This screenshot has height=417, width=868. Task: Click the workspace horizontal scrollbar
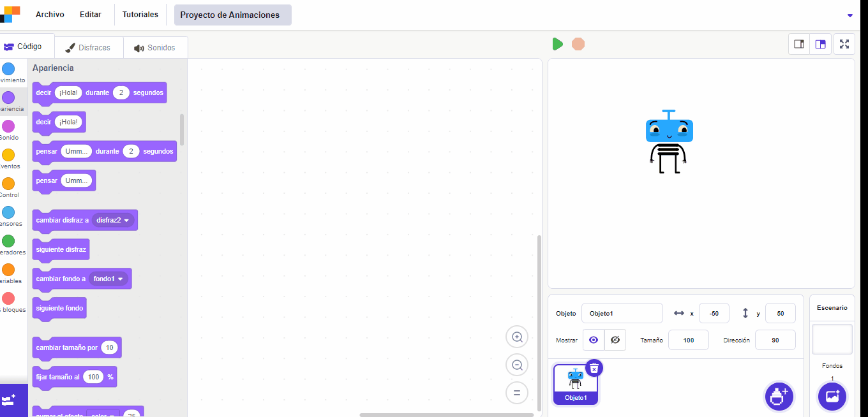pyautogui.click(x=447, y=415)
